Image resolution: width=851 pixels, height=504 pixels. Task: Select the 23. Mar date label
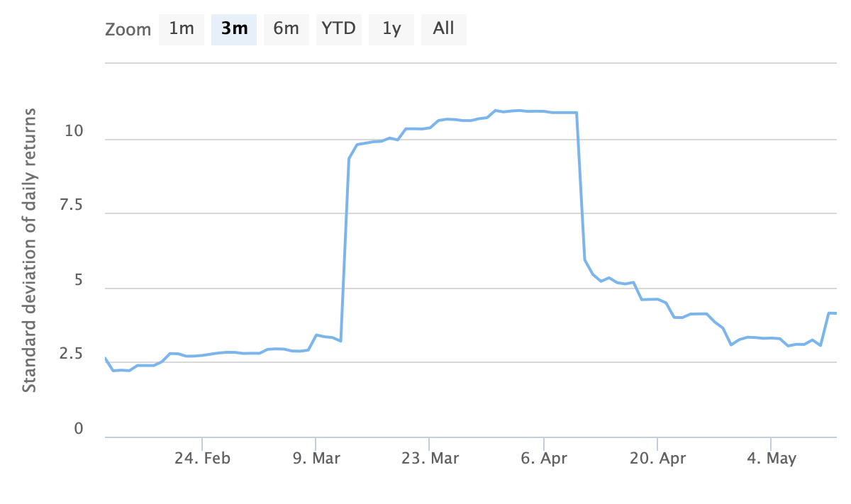[430, 459]
